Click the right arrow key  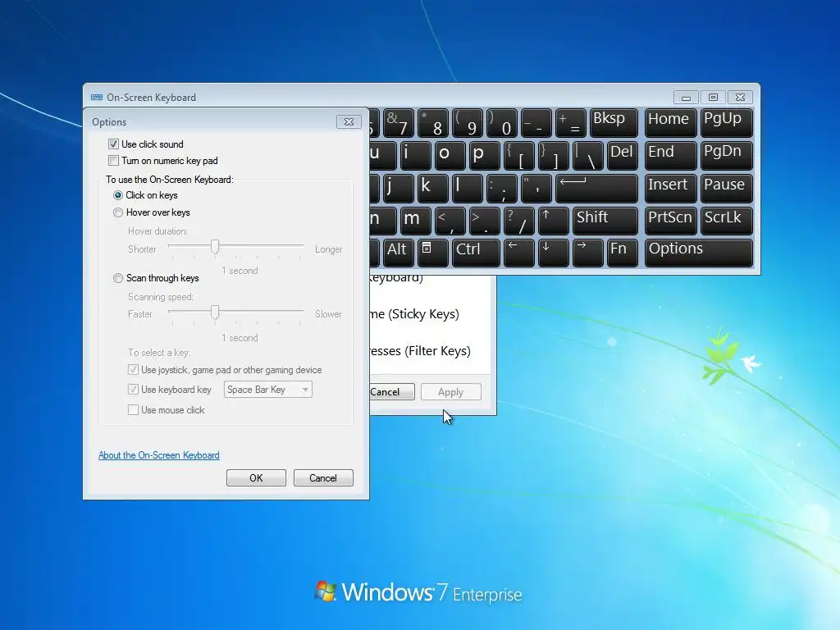click(587, 253)
